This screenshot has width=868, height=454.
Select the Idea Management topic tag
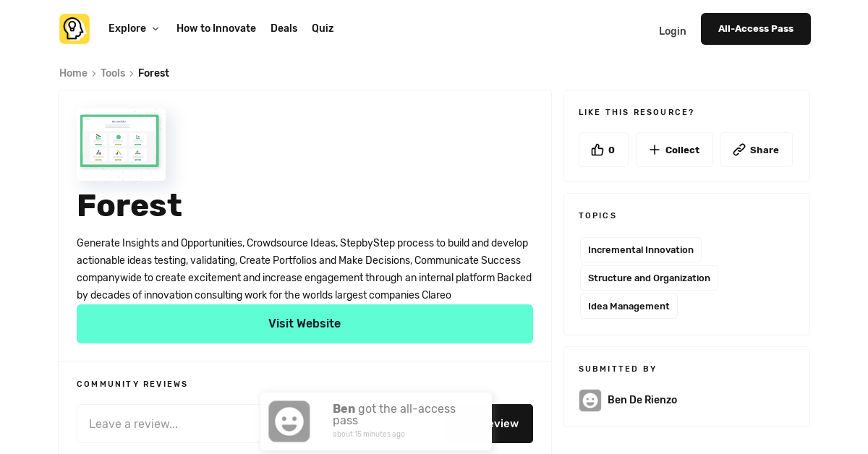629,307
